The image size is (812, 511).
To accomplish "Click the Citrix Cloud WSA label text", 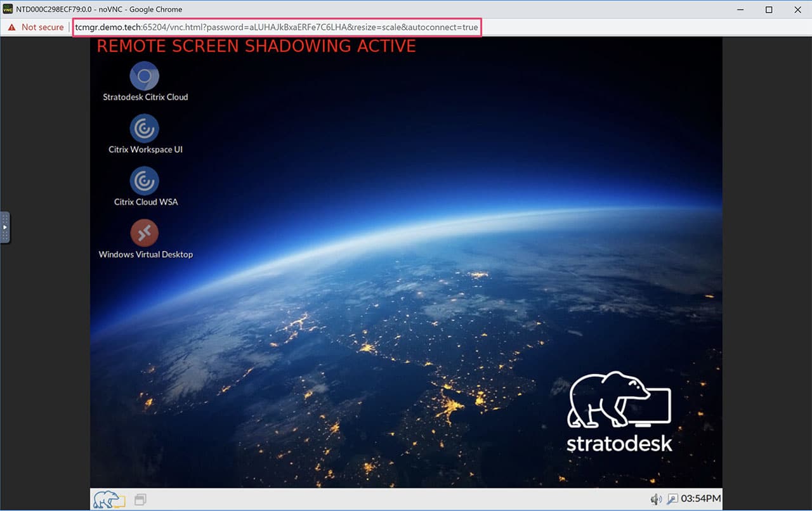I will click(x=146, y=202).
